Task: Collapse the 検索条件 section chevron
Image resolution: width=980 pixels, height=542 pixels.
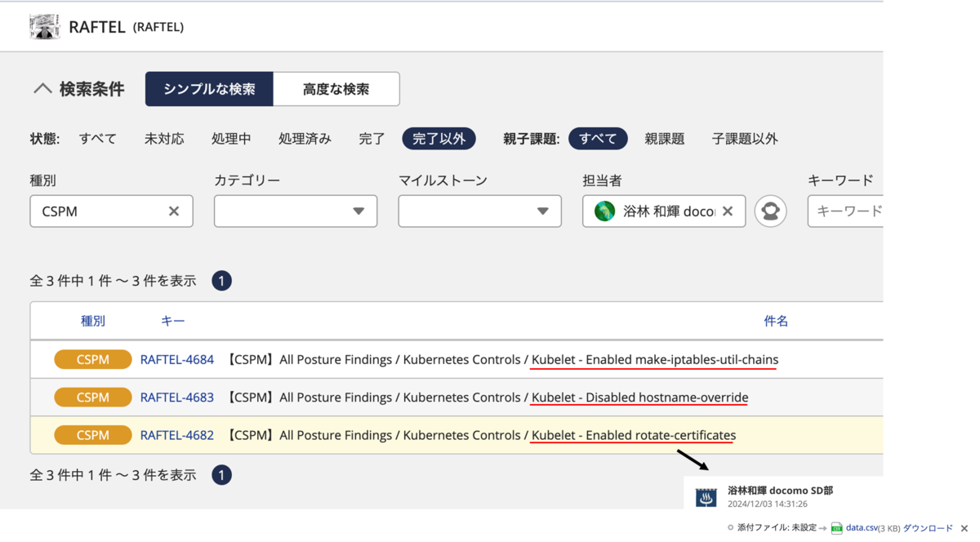Action: pos(42,89)
